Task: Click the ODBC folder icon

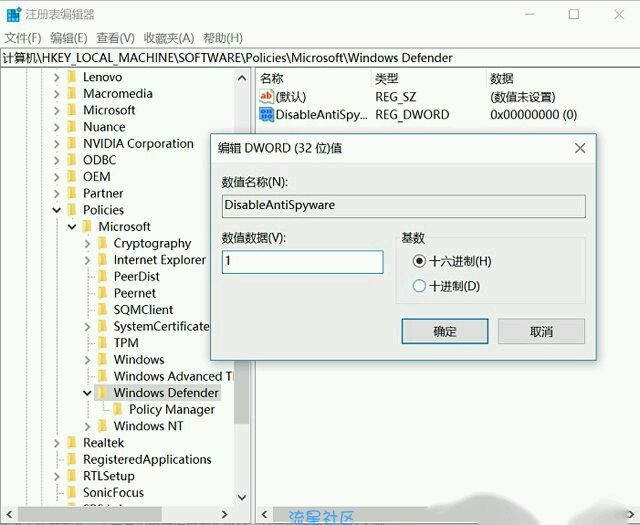Action: tap(72, 160)
